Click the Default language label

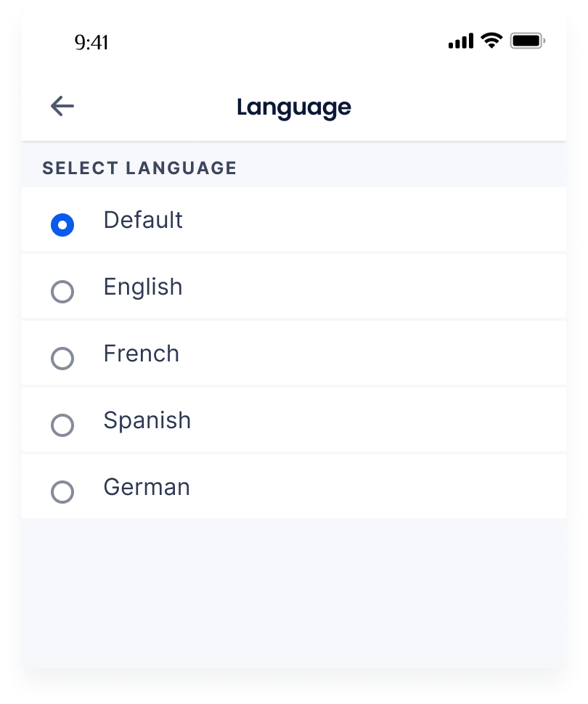(143, 220)
